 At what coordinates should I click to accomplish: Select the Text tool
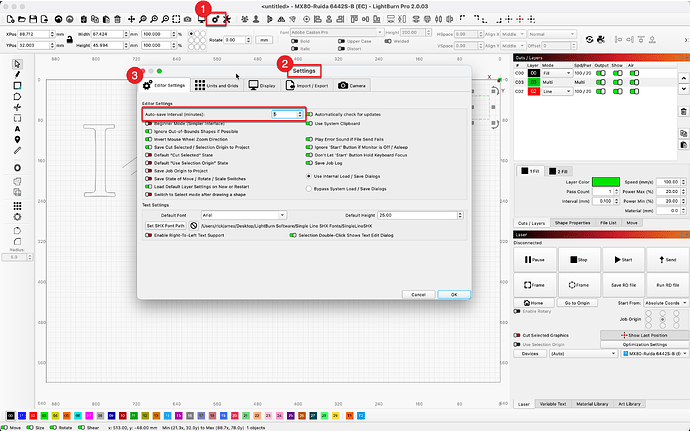click(17, 129)
